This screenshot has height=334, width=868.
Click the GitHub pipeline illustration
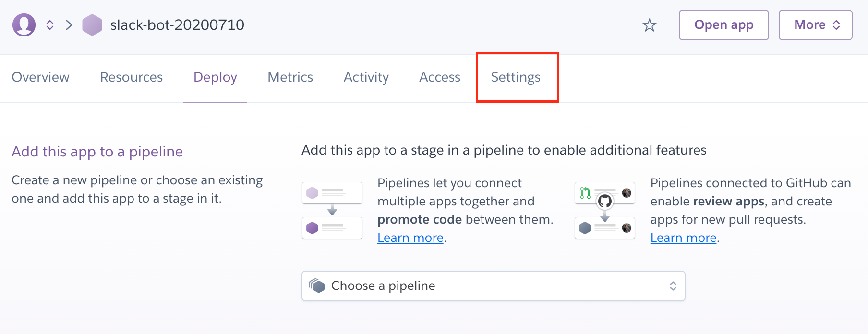pyautogui.click(x=604, y=210)
